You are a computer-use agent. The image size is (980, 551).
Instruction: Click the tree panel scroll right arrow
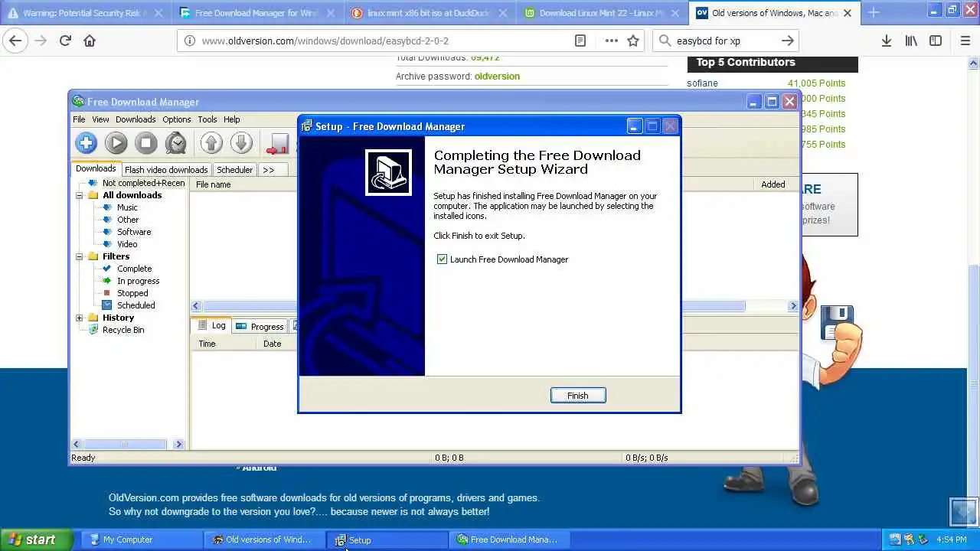tap(178, 444)
